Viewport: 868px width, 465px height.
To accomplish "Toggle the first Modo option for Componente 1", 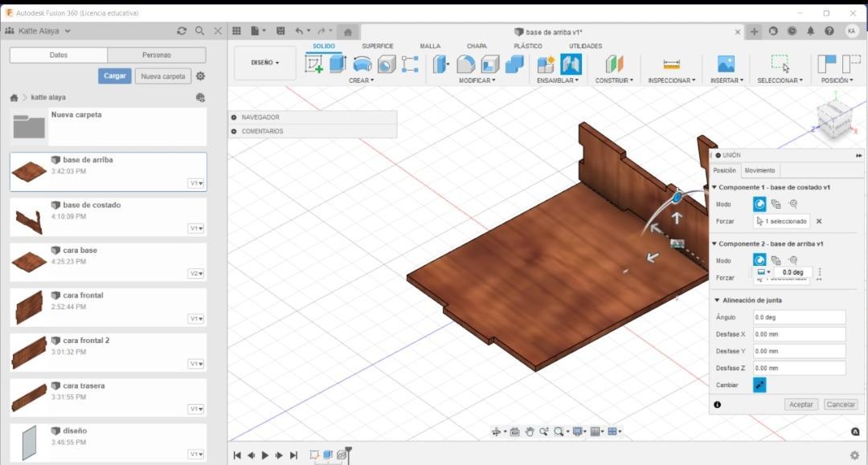I will (x=759, y=204).
